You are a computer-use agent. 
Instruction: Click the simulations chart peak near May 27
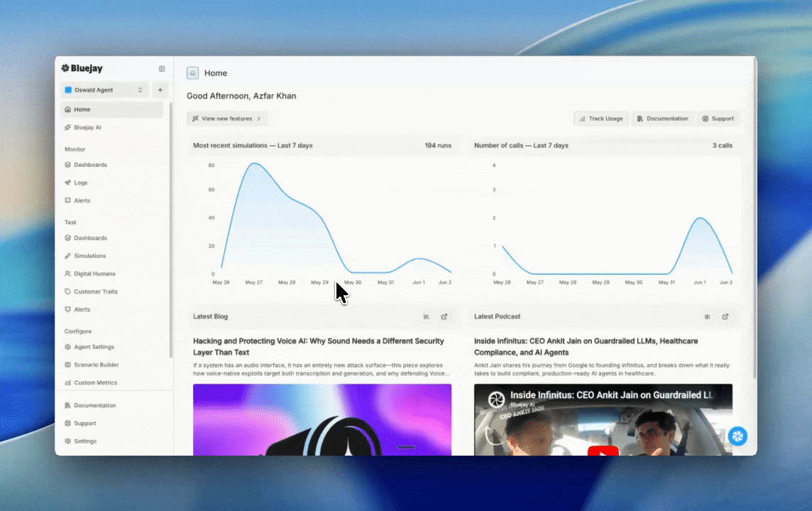click(254, 164)
